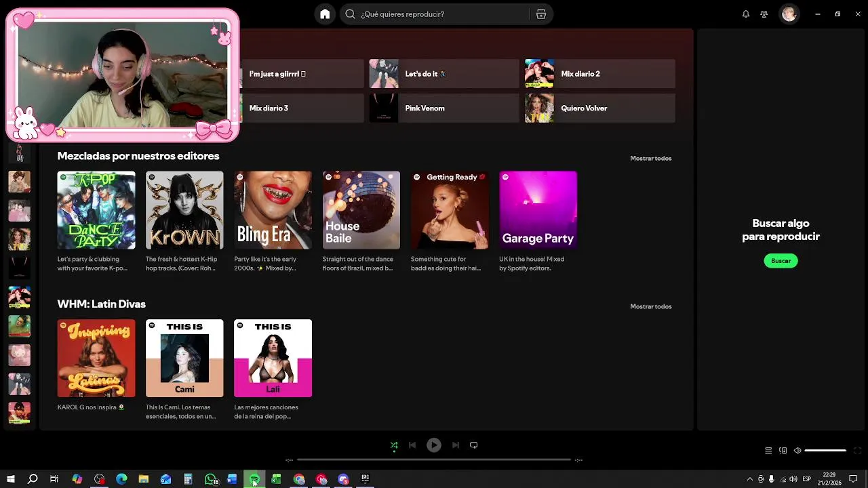The image size is (868, 488).
Task: Toggle shuffle in the player bar
Action: click(x=394, y=445)
